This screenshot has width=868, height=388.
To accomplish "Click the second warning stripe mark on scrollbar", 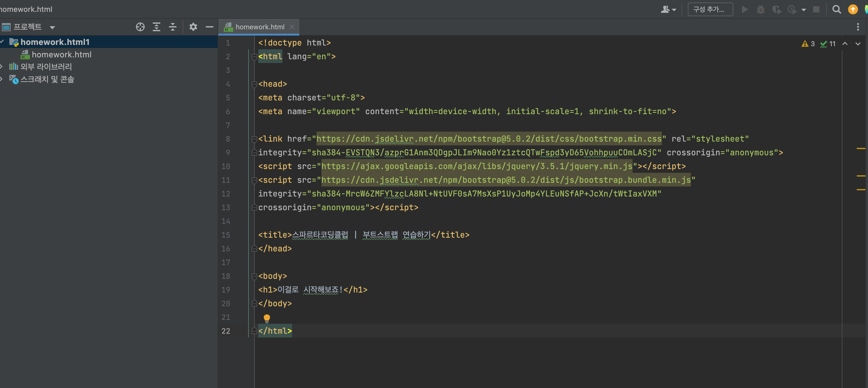I will (x=861, y=176).
